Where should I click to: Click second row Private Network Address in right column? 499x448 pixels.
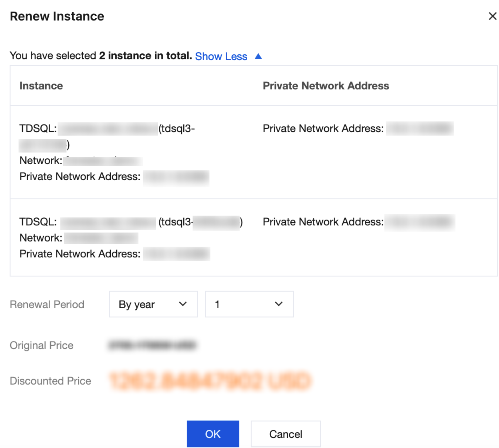tap(420, 222)
